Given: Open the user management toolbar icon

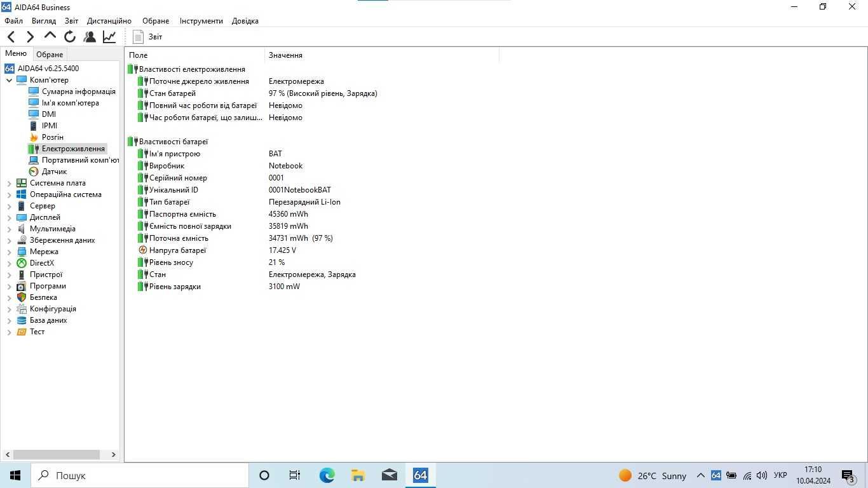Looking at the screenshot, I should 90,37.
